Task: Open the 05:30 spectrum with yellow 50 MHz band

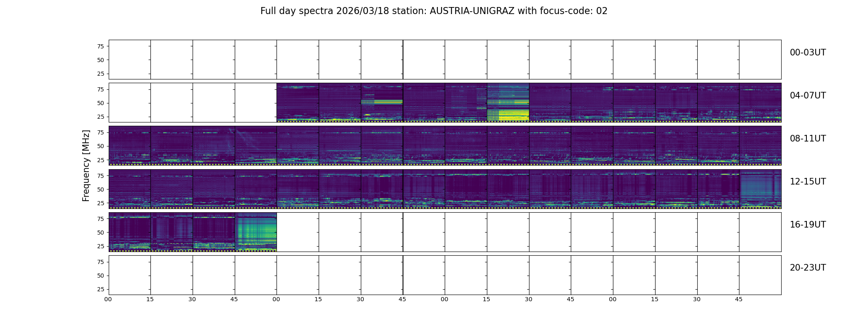Action: pos(382,103)
